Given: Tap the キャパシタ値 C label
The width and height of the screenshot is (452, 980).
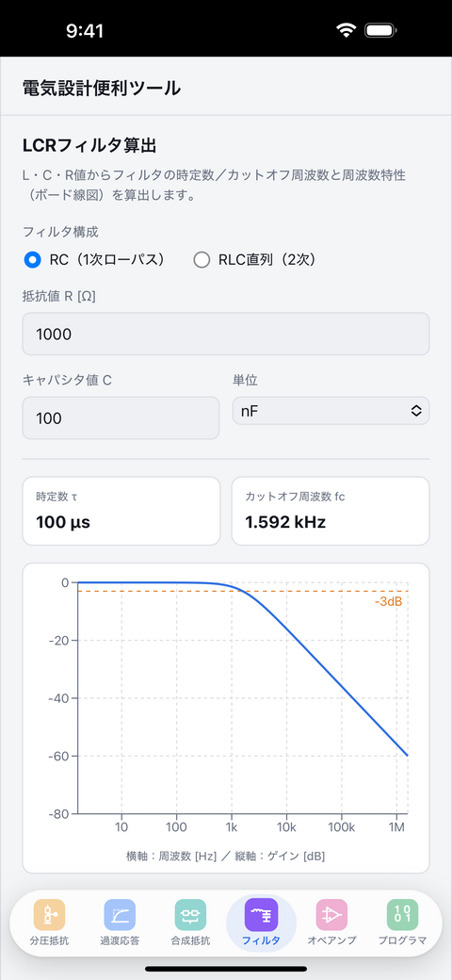Looking at the screenshot, I should pyautogui.click(x=68, y=380).
